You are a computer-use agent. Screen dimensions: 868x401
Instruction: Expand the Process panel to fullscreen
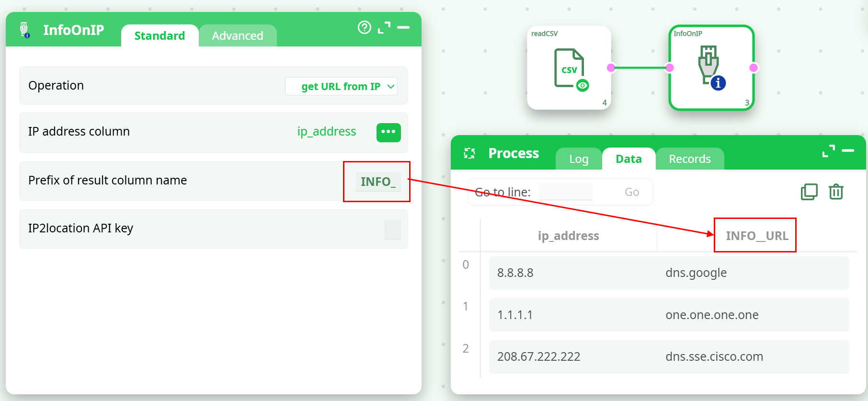pos(828,151)
